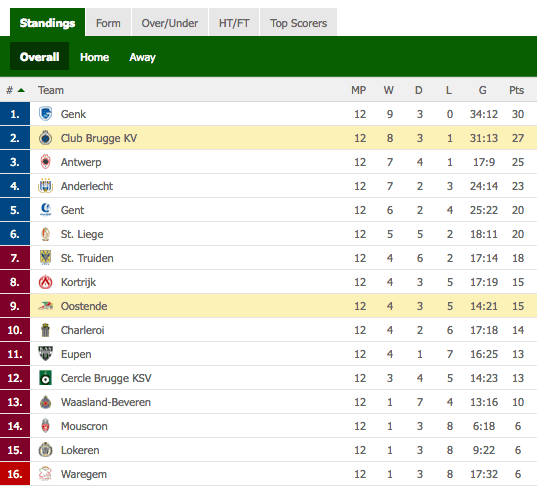This screenshot has width=537, height=489.
Task: Select the Away standings filter
Action: (x=142, y=57)
